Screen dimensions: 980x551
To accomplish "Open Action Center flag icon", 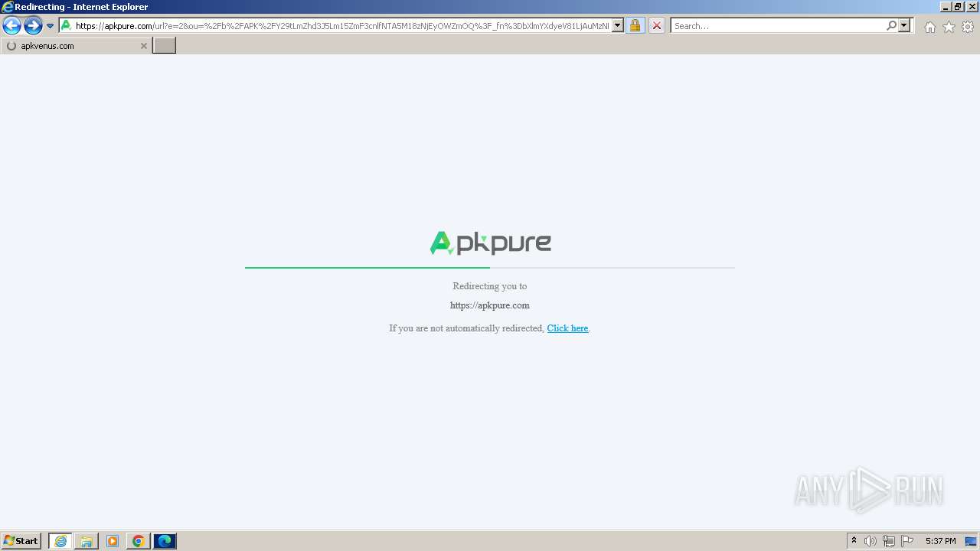I will coord(907,541).
